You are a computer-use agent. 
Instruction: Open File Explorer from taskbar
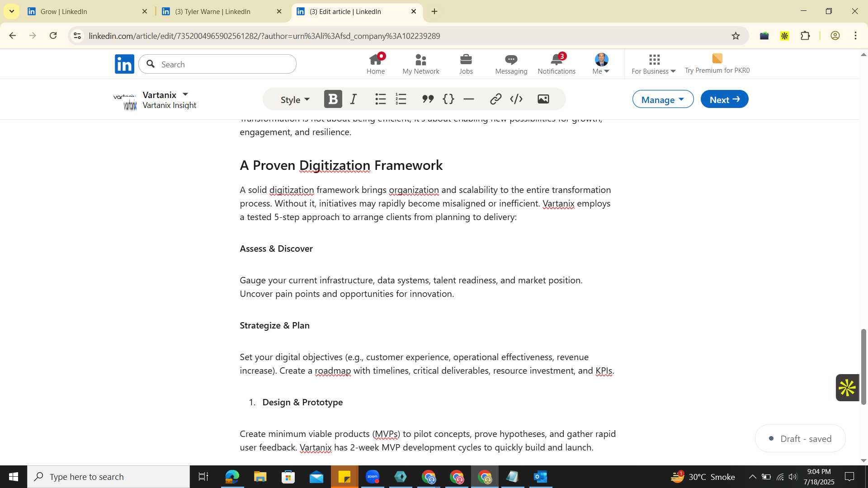[260, 477]
